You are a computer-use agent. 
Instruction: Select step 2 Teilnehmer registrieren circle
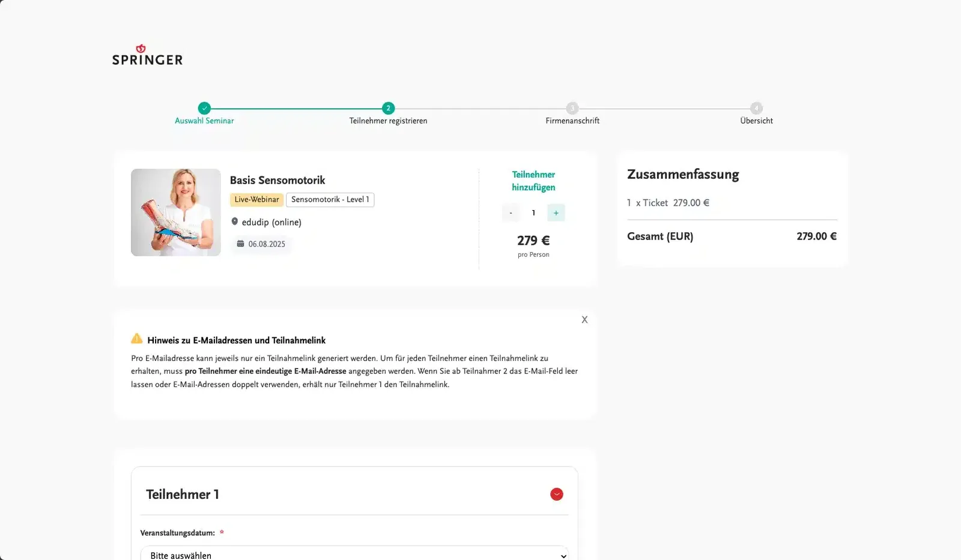click(388, 108)
